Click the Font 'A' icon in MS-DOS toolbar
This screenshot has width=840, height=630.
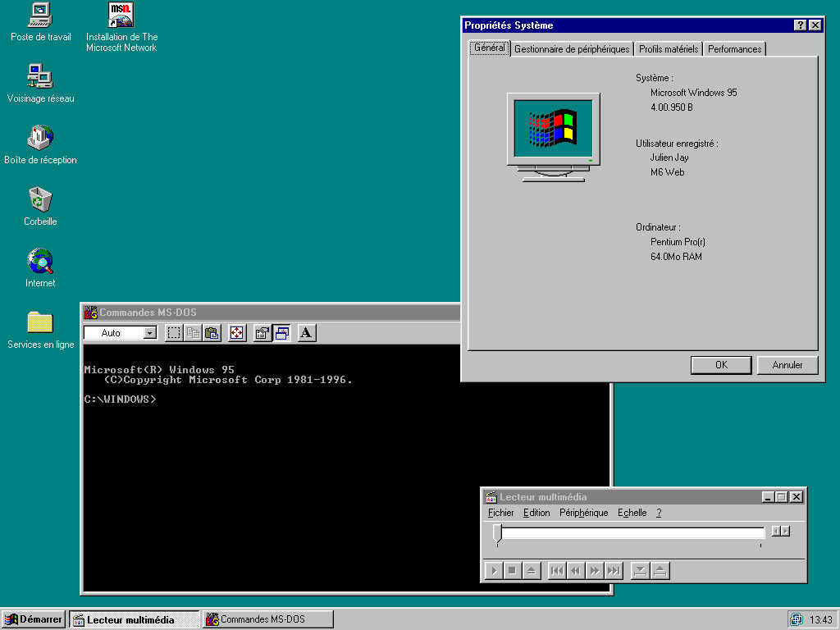[307, 333]
